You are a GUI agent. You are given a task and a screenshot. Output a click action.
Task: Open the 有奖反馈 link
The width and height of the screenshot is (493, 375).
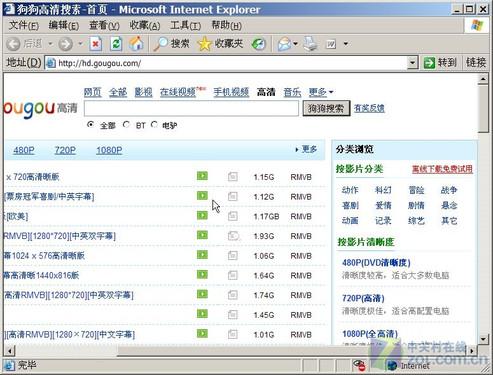click(369, 108)
